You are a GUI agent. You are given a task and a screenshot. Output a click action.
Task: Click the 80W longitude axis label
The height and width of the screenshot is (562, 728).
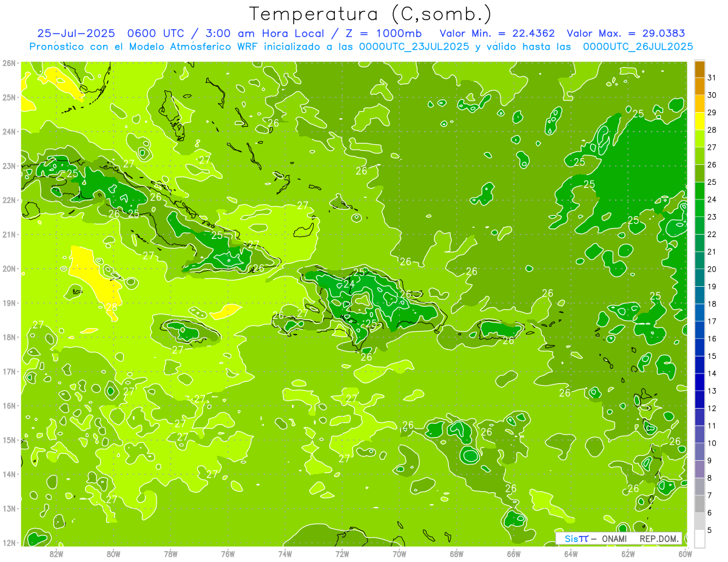pyautogui.click(x=113, y=554)
